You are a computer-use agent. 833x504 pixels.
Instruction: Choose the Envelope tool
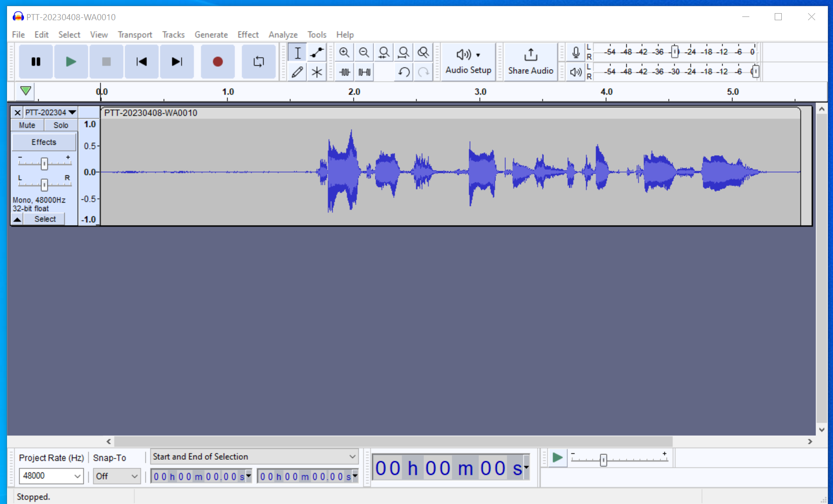tap(317, 53)
